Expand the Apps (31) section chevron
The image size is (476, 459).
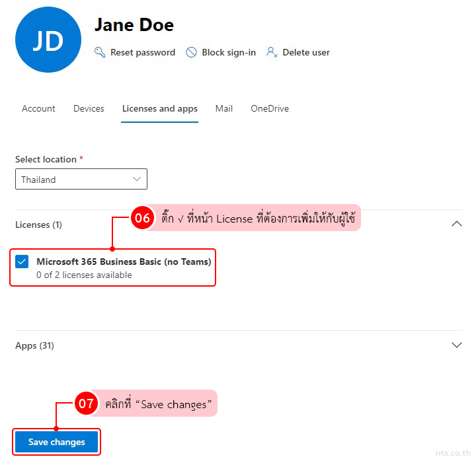click(x=456, y=345)
